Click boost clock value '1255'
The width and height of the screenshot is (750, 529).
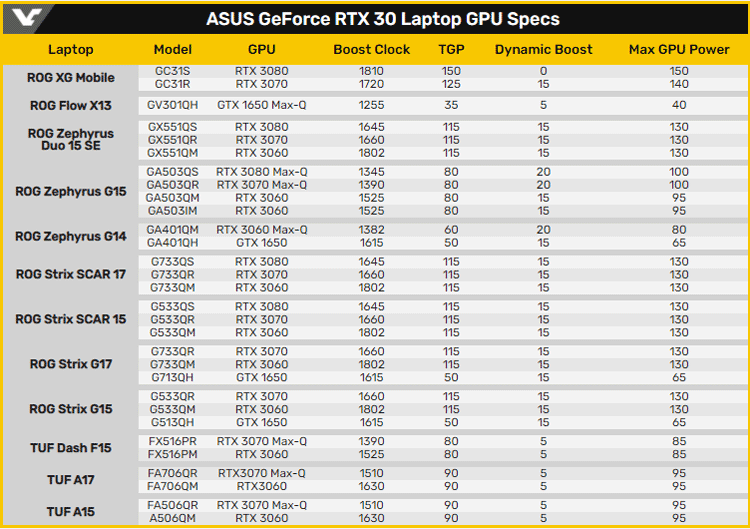click(372, 105)
